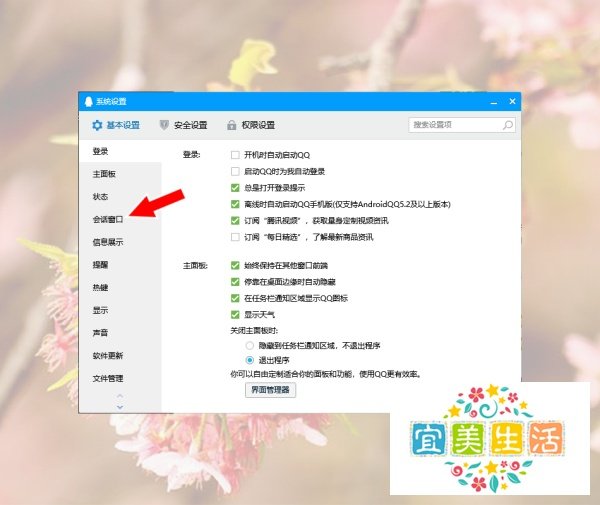Uncheck 始终保持在其他窗口前端
600x505 pixels.
tap(235, 266)
